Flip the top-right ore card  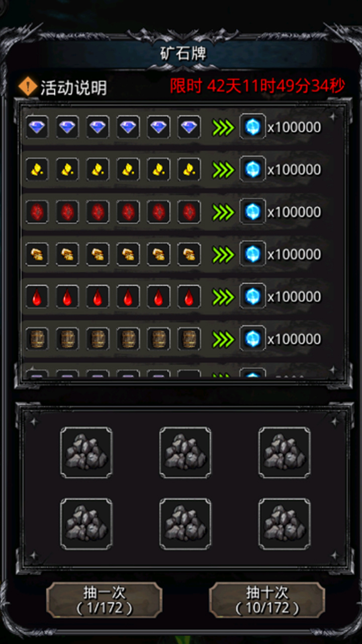coord(284,452)
